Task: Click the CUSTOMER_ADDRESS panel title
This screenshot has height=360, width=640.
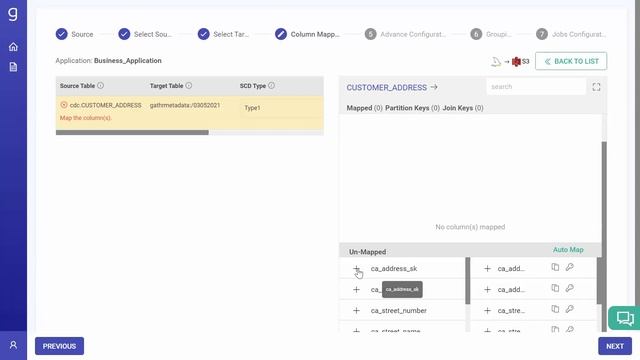Action: coord(387,87)
